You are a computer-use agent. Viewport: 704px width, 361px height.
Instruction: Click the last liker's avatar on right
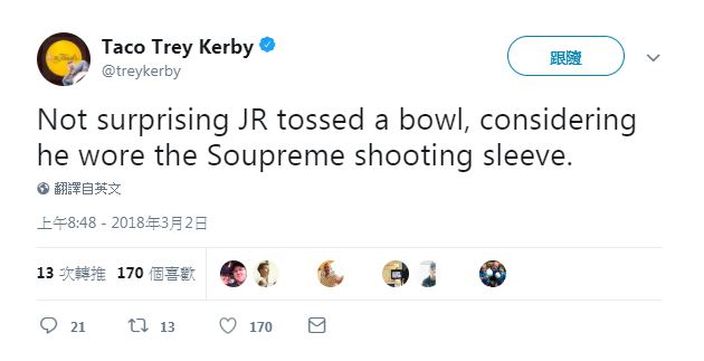493,273
